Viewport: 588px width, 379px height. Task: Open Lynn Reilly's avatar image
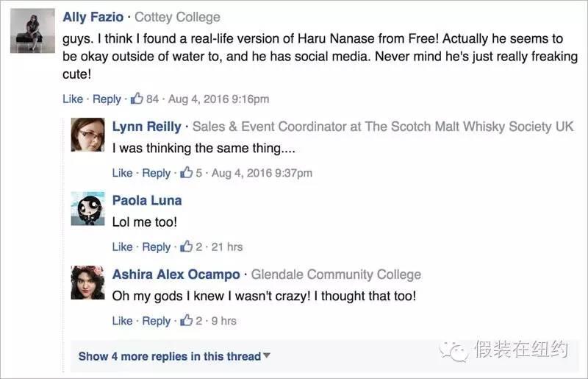[87, 135]
